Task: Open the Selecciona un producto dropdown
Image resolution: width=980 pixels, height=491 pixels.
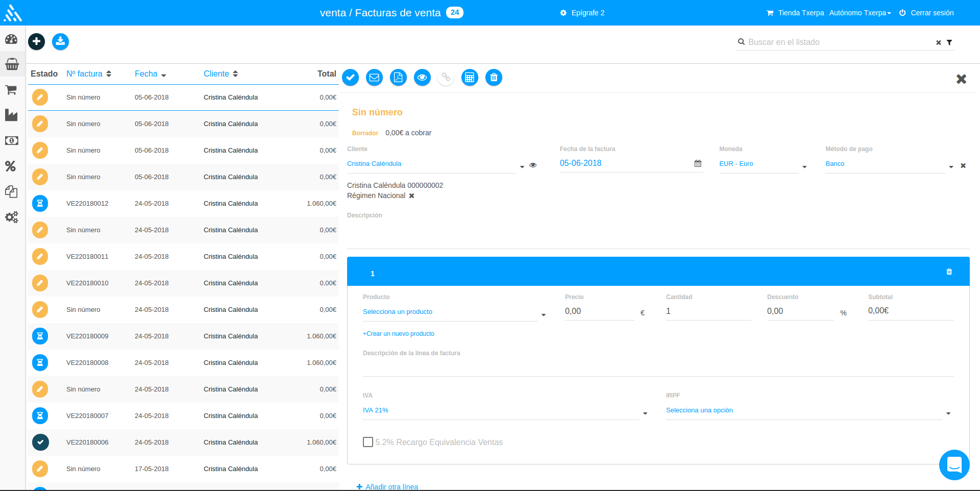Action: coord(454,312)
